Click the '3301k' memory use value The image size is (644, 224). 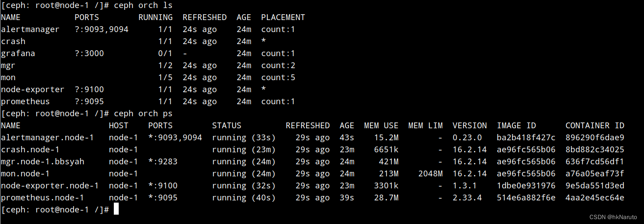386,186
